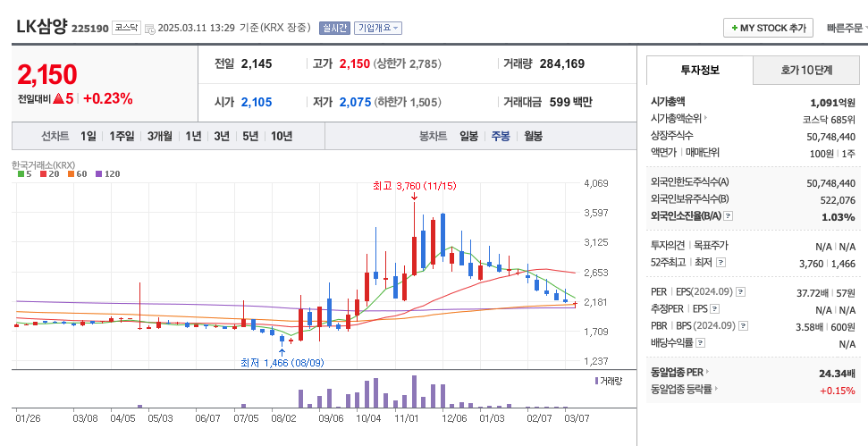This screenshot has height=446, width=868.
Task: Select the 1일 line chart period
Action: click(88, 136)
